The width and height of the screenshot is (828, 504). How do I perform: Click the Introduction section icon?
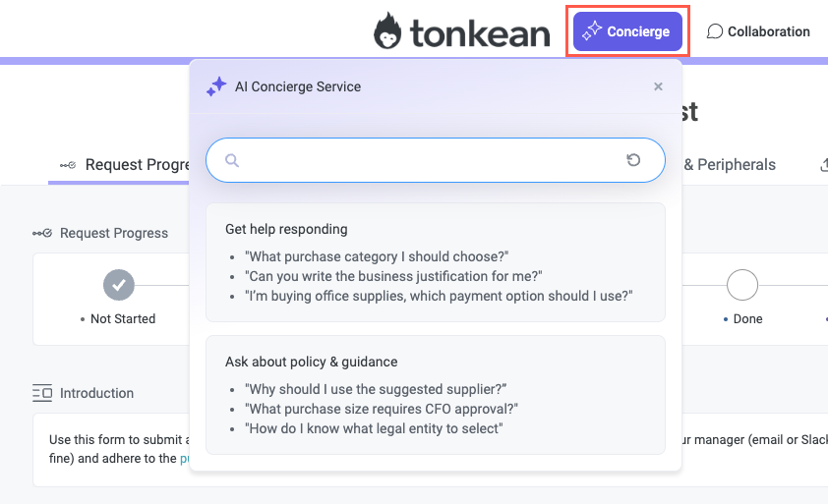click(42, 393)
